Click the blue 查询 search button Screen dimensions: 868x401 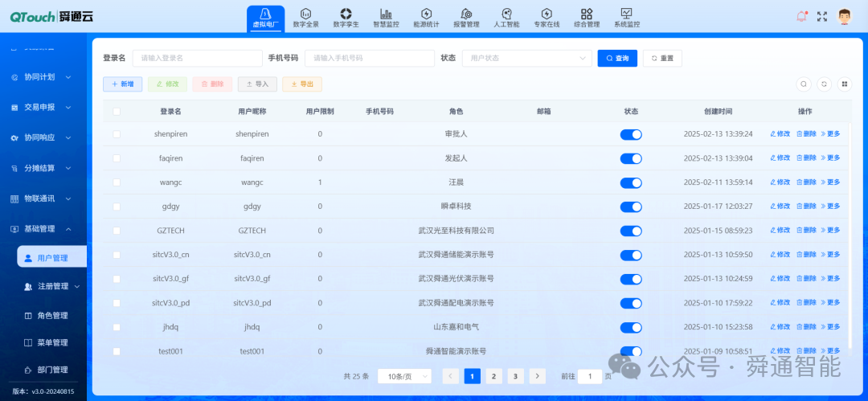[617, 58]
